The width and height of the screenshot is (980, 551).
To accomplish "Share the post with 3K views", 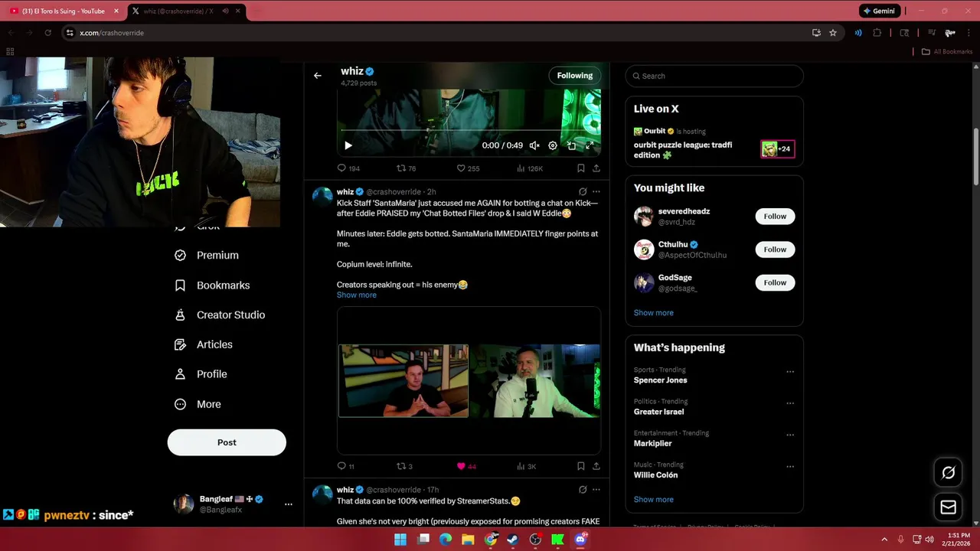I will click(596, 466).
